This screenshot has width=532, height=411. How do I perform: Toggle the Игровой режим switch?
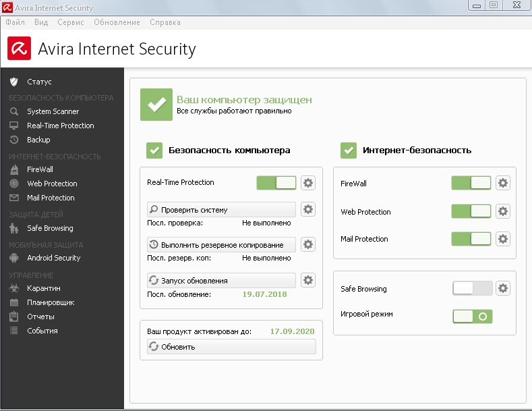click(x=472, y=316)
